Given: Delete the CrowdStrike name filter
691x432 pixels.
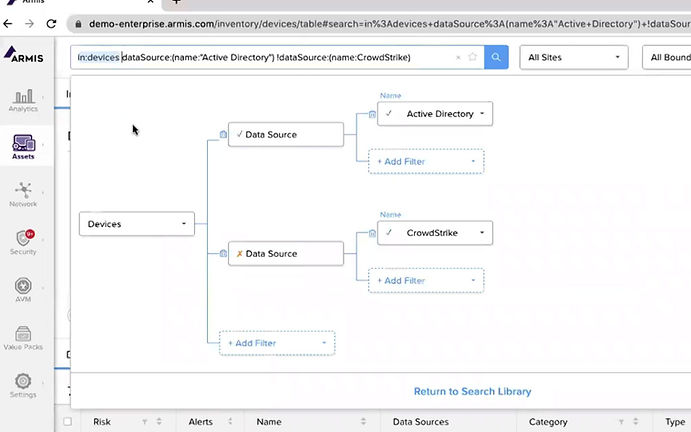Looking at the screenshot, I should coord(372,233).
